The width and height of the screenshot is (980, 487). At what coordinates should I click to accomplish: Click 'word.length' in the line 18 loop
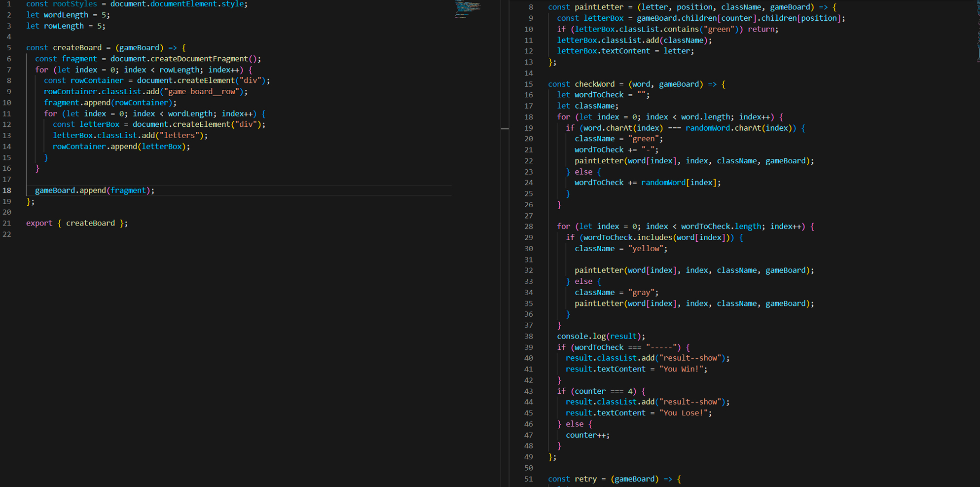click(705, 117)
